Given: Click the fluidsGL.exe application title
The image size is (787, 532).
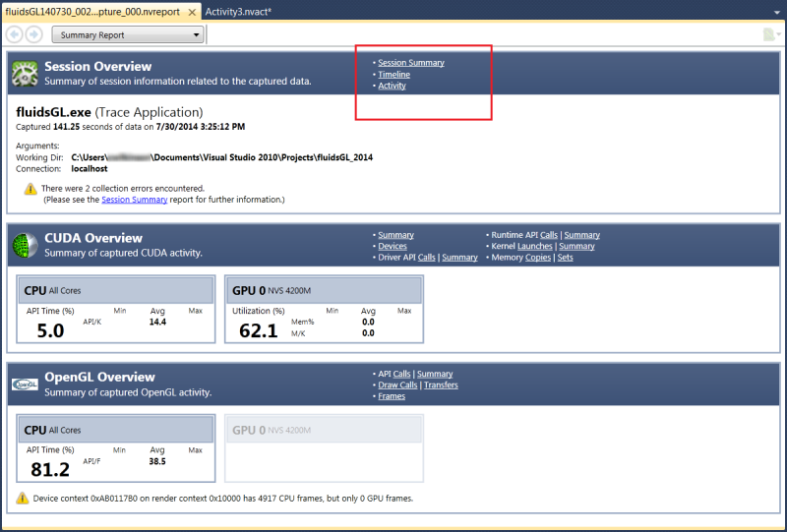Looking at the screenshot, I should click(x=54, y=112).
